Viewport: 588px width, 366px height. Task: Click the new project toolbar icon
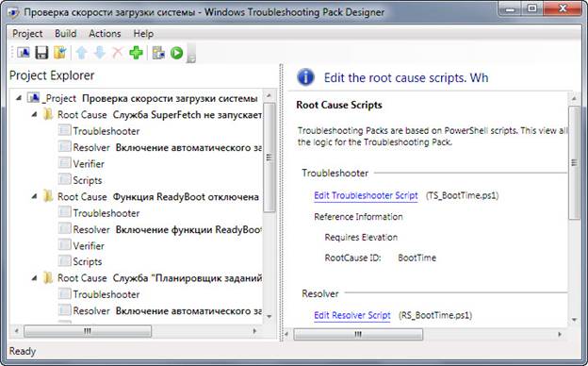pyautogui.click(x=24, y=53)
